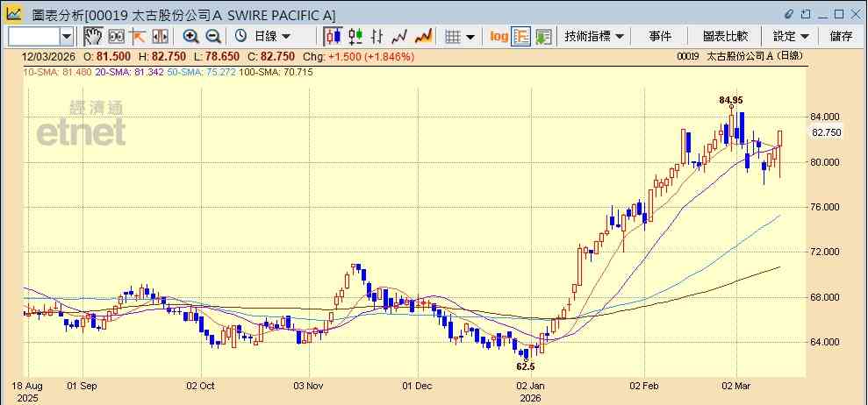The height and width of the screenshot is (405, 868).
Task: Click the 儲存 save button
Action: pos(842,37)
